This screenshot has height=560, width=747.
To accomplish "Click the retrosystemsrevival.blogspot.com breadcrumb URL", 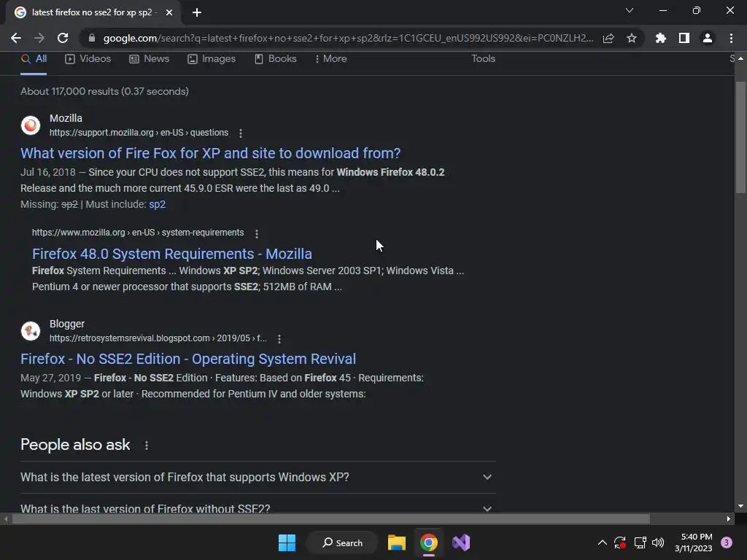I will pyautogui.click(x=158, y=338).
